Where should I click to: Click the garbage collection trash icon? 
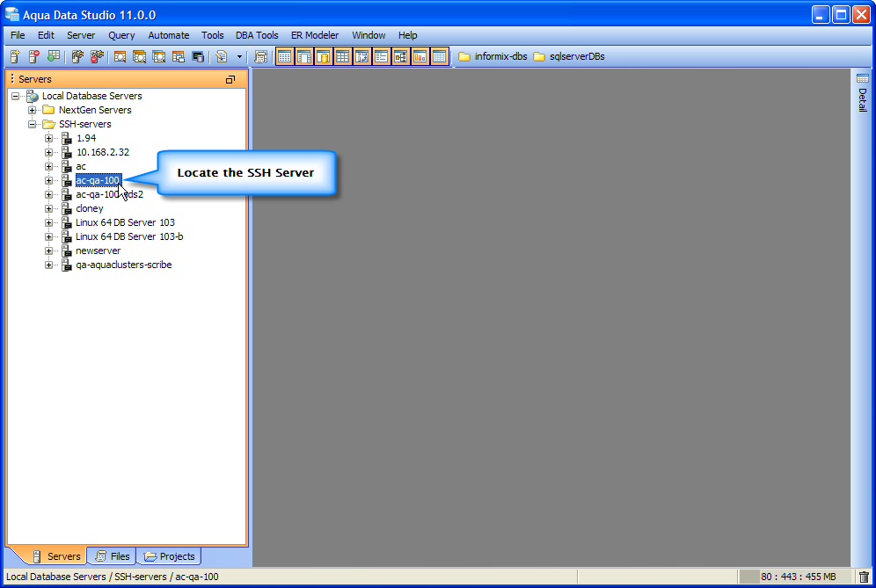pyautogui.click(x=864, y=577)
